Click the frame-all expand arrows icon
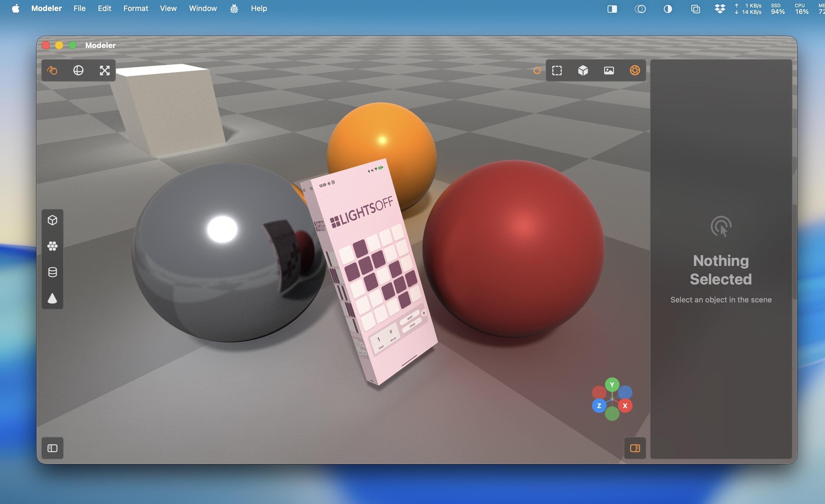Screen dimensions: 825x504 (105, 70)
